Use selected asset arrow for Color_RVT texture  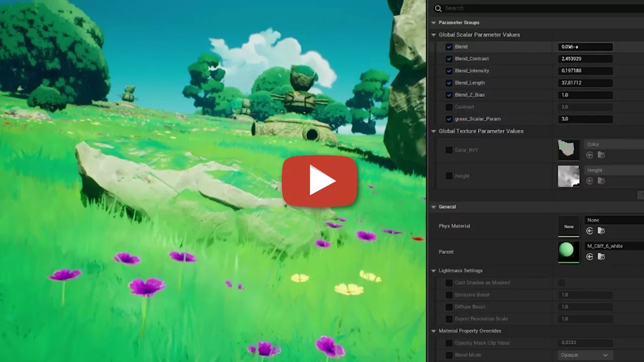(x=590, y=155)
